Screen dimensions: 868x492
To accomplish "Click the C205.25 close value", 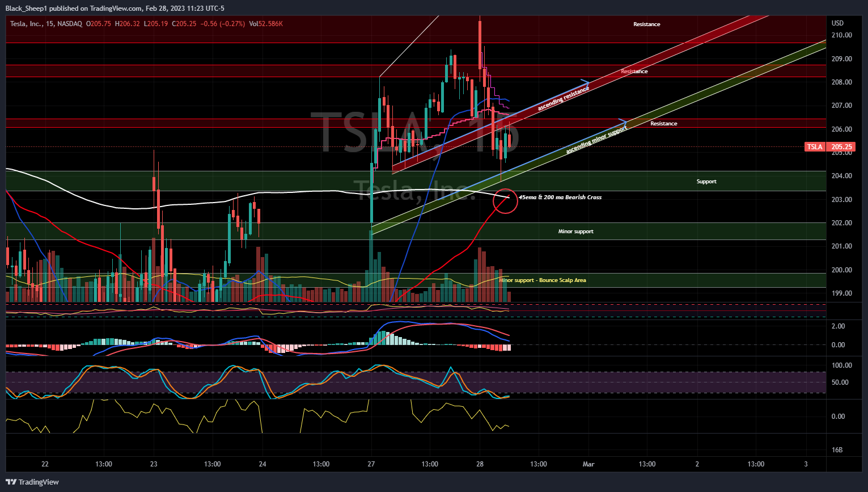I will tap(184, 24).
